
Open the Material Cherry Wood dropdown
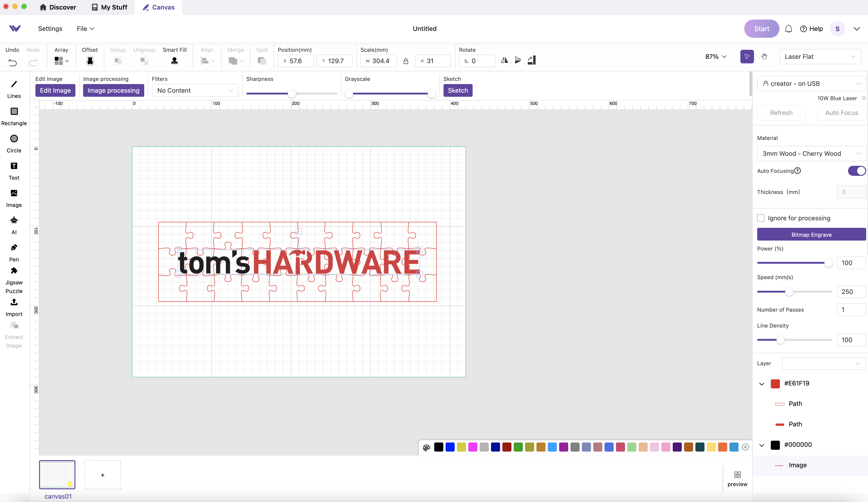point(811,154)
